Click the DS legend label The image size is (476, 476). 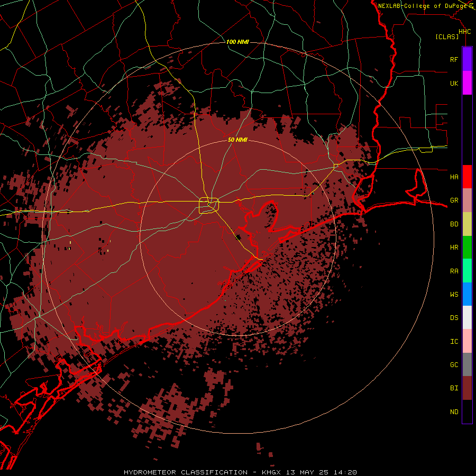pos(454,317)
